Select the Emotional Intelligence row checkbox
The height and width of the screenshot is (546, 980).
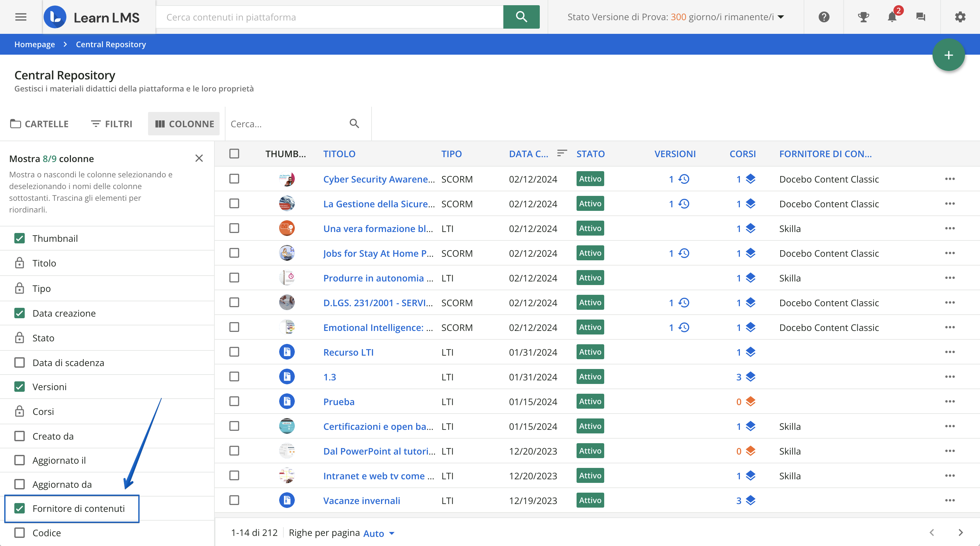click(x=234, y=327)
